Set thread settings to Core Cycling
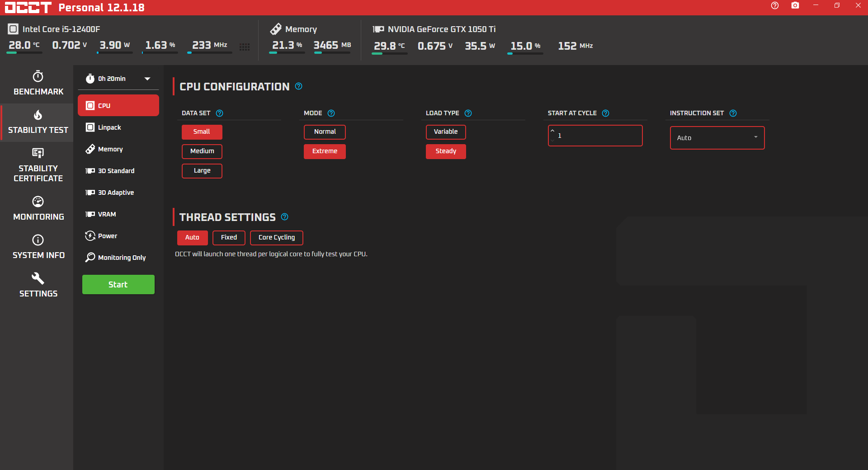The height and width of the screenshot is (470, 868). pyautogui.click(x=277, y=238)
